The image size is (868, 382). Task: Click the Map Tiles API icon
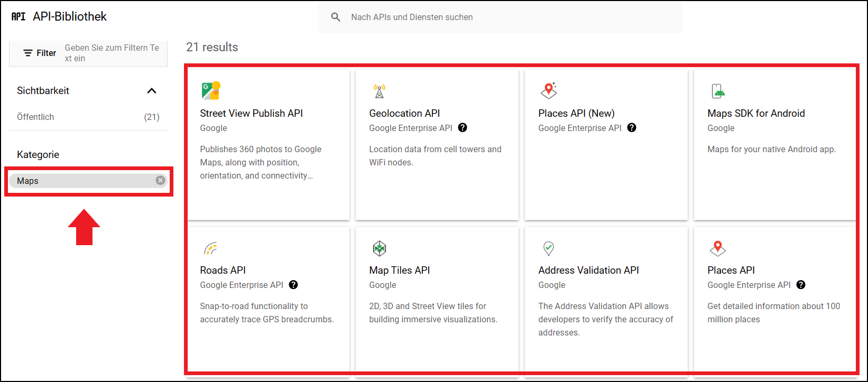[380, 248]
